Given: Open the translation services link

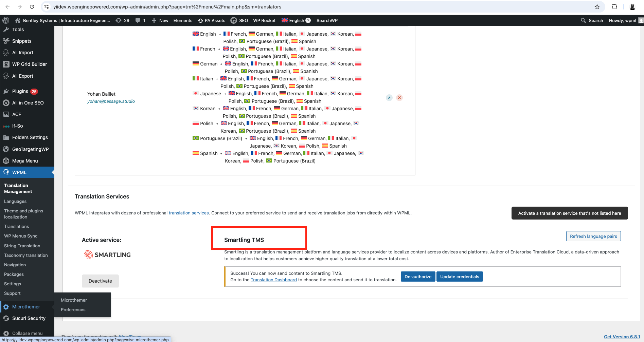Looking at the screenshot, I should tap(189, 213).
